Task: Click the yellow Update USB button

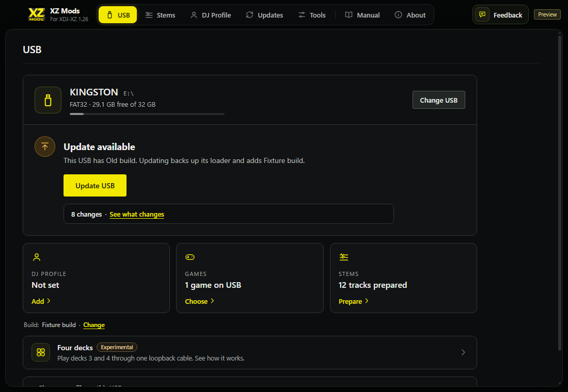Action: (95, 186)
